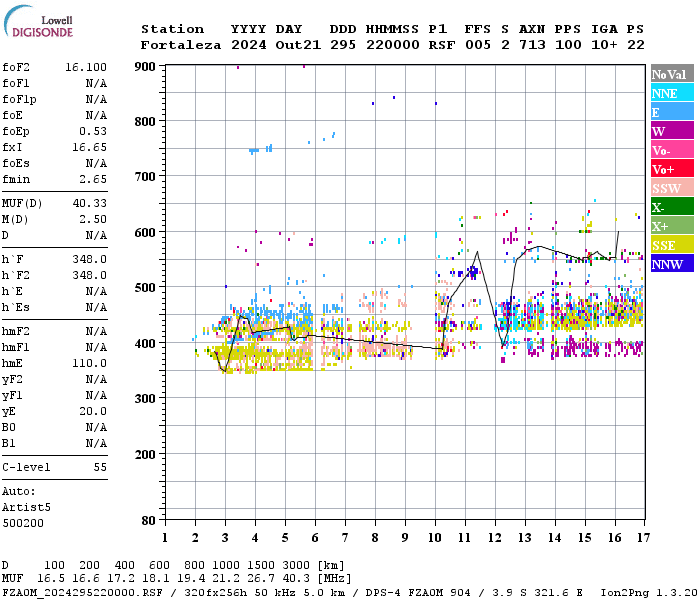
Task: Click the hmE value 110.0
Action: [89, 363]
